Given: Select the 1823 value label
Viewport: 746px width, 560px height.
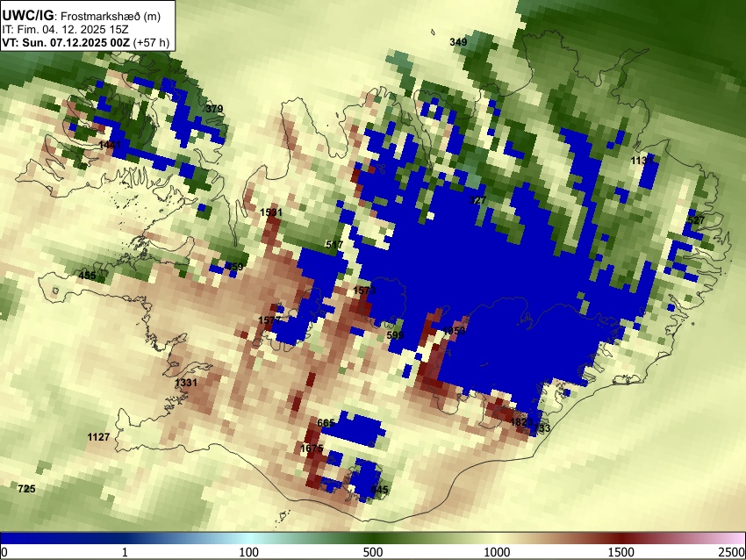Looking at the screenshot, I should (x=521, y=422).
